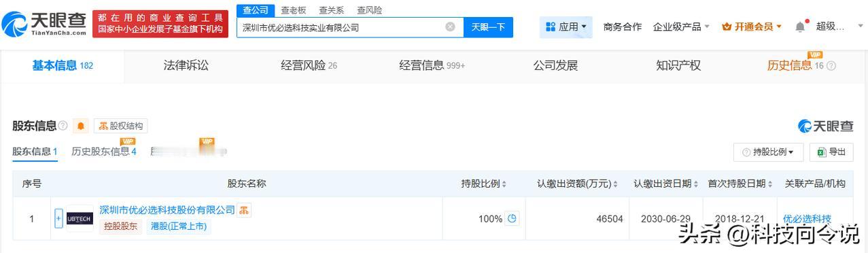Image resolution: width=868 pixels, height=253 pixels.
Task: Open shareholder 深圳市优必选科技股份有限公司 link
Action: click(x=167, y=210)
